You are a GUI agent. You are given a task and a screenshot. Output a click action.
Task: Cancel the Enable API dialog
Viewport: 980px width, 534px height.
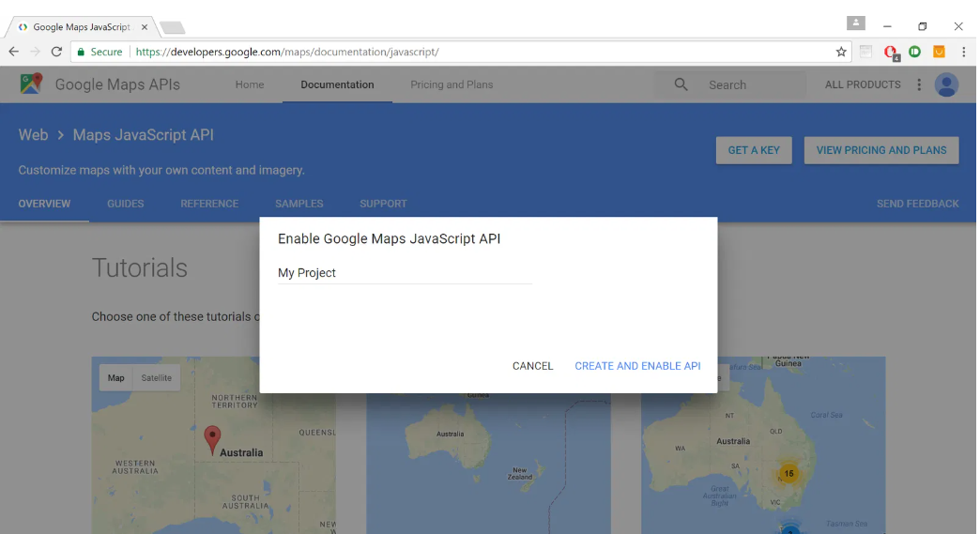click(x=532, y=366)
